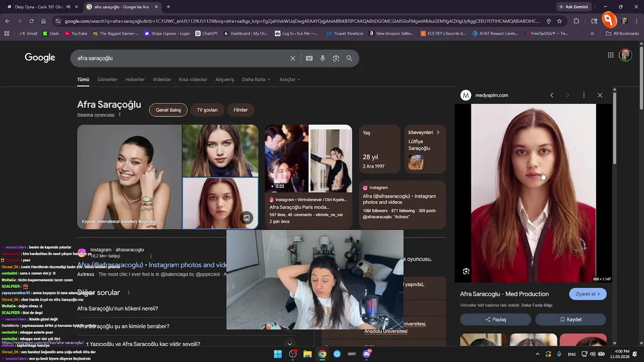Screen dimensions: 644x362
Task: Go to previous image in preview panel
Action: click(x=551, y=95)
